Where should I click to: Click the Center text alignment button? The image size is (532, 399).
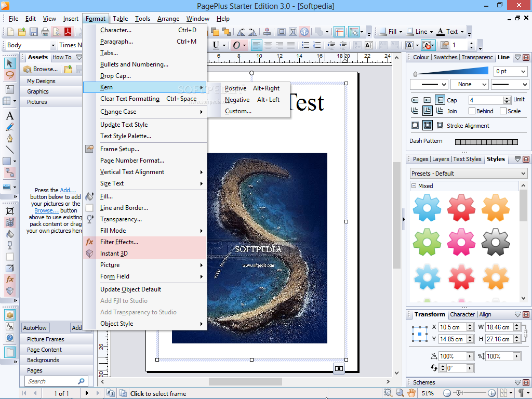tap(268, 45)
